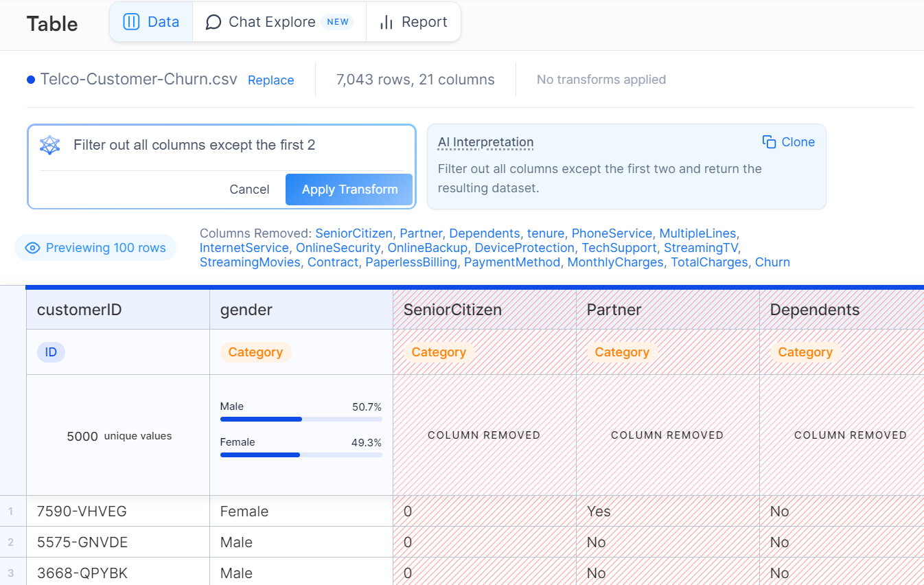Click the Category badge under the gender column

pyautogui.click(x=255, y=352)
